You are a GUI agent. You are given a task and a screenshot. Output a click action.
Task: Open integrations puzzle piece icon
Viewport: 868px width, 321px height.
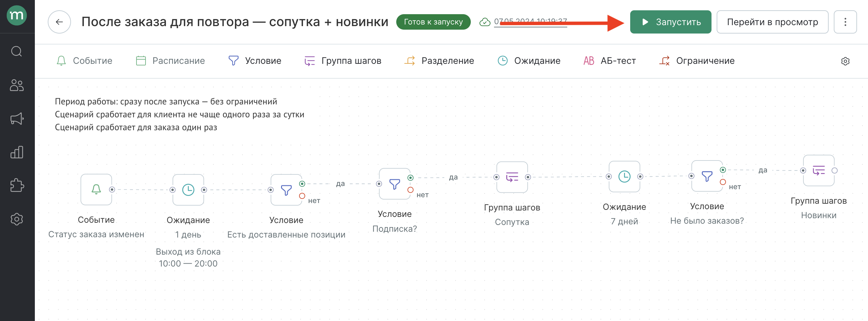(17, 185)
